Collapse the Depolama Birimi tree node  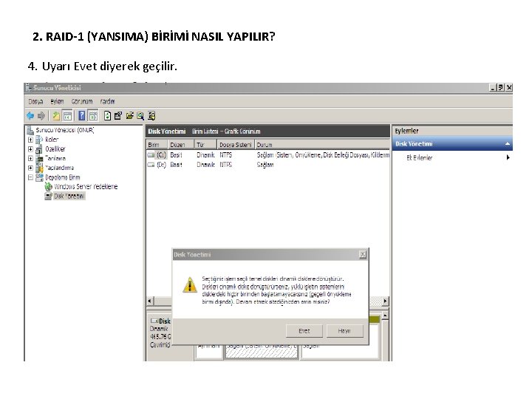point(30,177)
